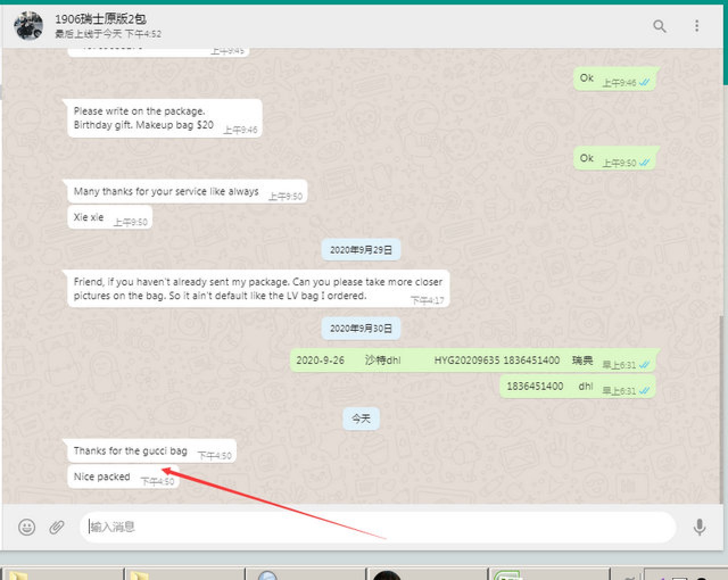Click the '今天' date label
Screen dimensions: 728x580
tap(361, 419)
